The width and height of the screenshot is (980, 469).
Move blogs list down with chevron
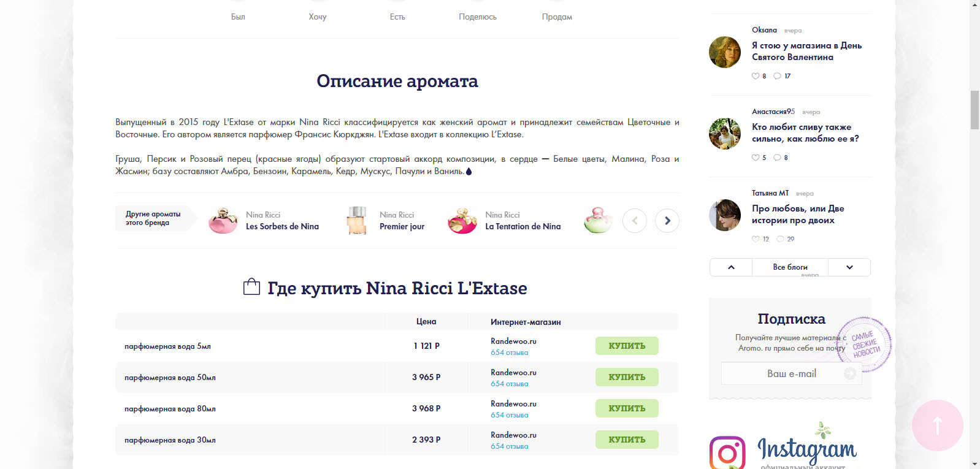coord(849,267)
